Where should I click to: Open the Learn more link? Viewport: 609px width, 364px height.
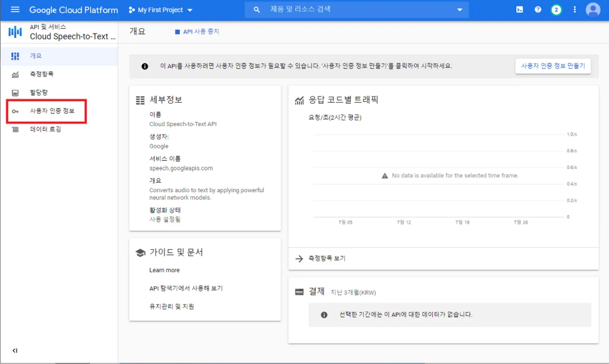(x=164, y=270)
